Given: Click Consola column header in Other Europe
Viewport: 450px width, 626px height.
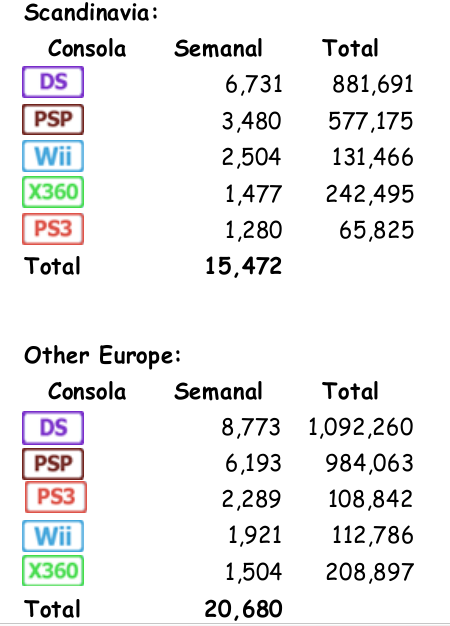Looking at the screenshot, I should point(87,391).
